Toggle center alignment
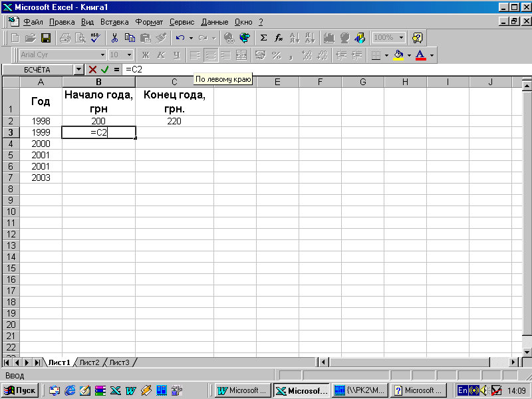Image resolution: width=532 pixels, height=399 pixels. tap(211, 55)
